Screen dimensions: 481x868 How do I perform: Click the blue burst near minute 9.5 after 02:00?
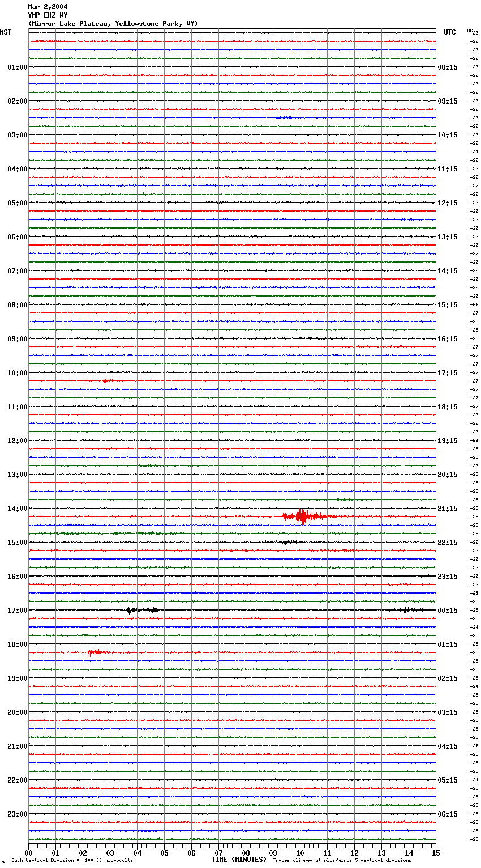pyautogui.click(x=286, y=118)
